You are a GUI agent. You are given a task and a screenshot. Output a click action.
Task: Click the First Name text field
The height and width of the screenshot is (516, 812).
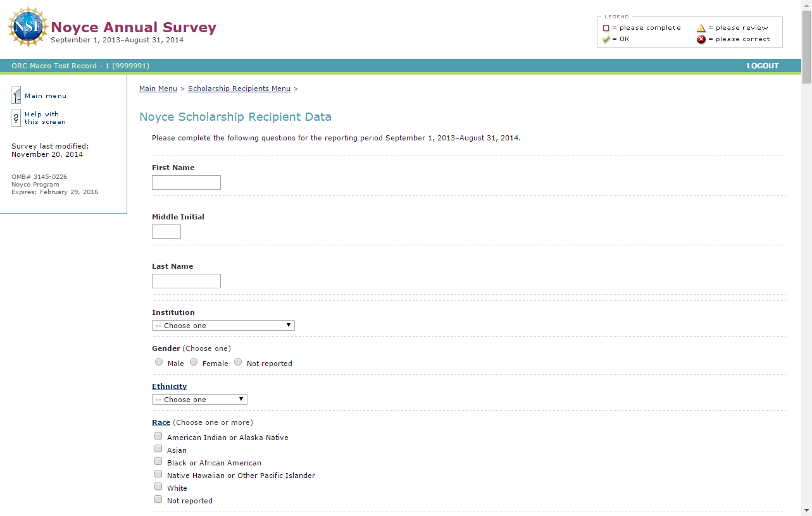pyautogui.click(x=186, y=183)
